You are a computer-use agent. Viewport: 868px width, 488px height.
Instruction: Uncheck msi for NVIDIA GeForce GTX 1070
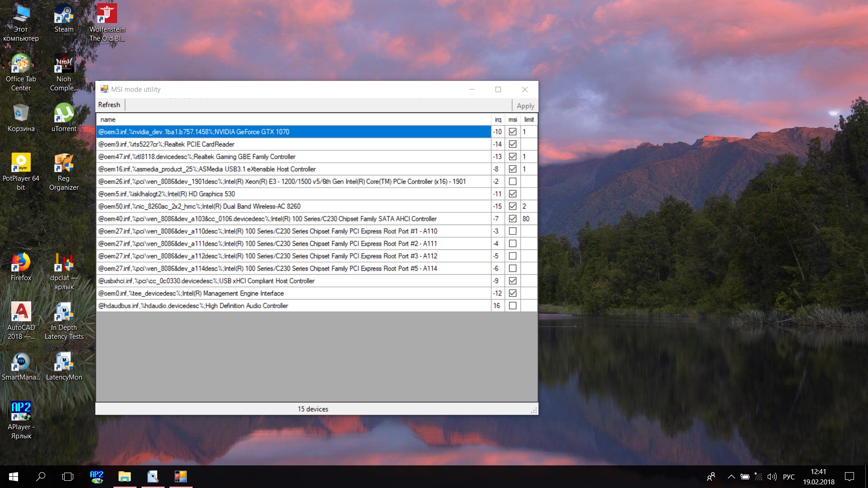[513, 132]
